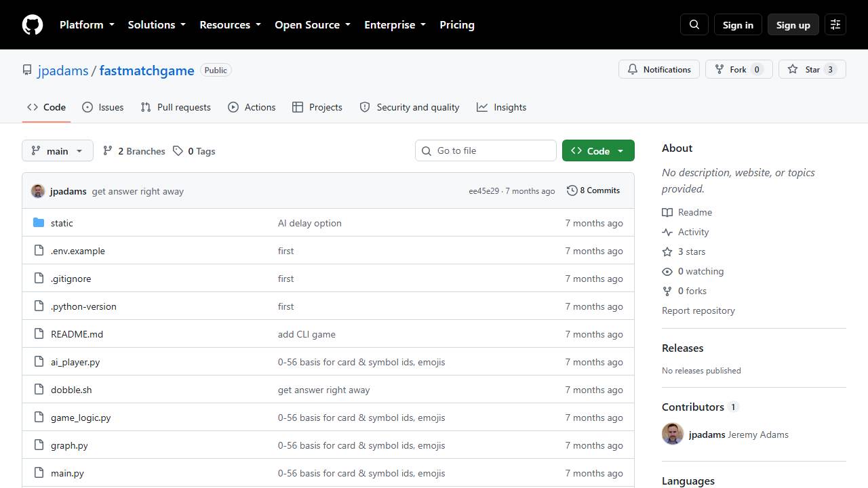Switch to the Actions tab
The height and width of the screenshot is (488, 868).
pyautogui.click(x=252, y=107)
